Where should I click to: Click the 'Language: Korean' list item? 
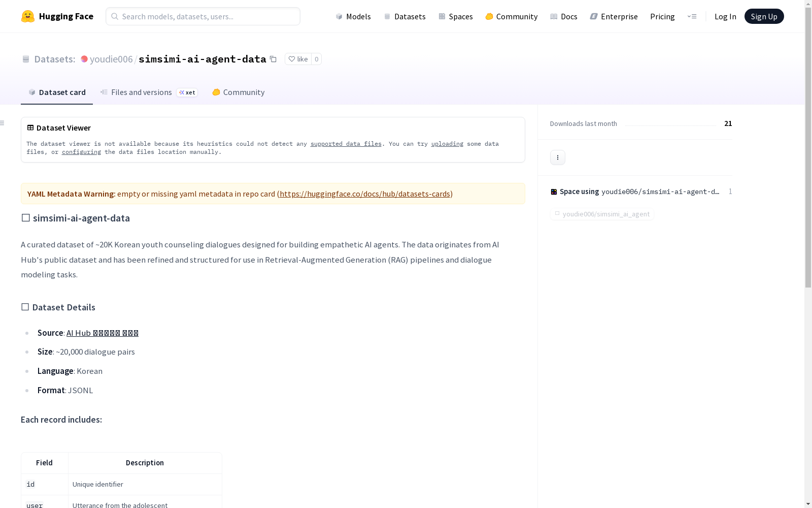(x=70, y=371)
